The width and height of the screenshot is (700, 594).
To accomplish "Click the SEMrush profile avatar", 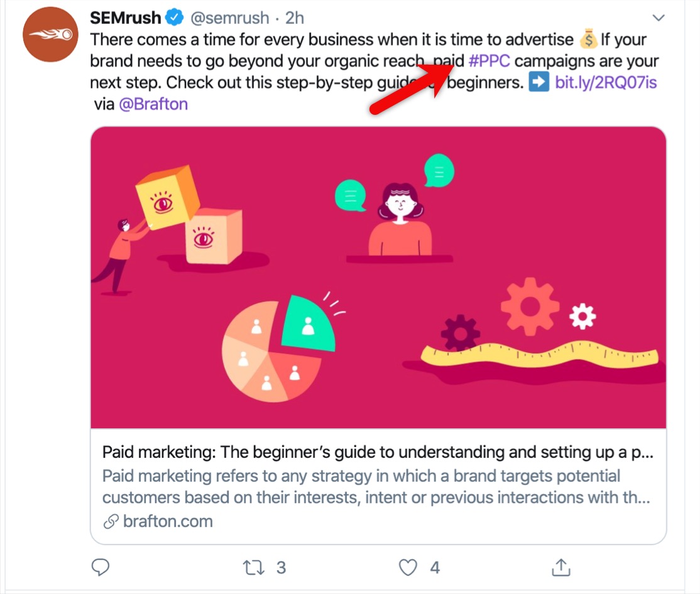I will click(50, 35).
